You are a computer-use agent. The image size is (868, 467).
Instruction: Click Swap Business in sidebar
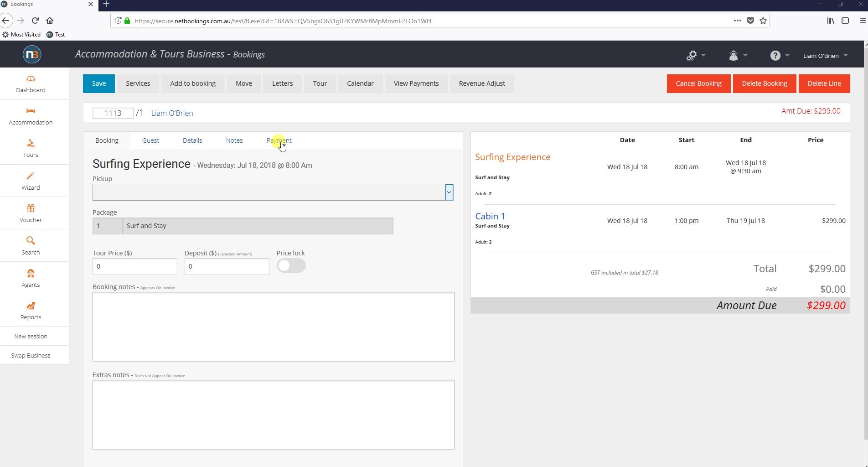[x=31, y=355]
